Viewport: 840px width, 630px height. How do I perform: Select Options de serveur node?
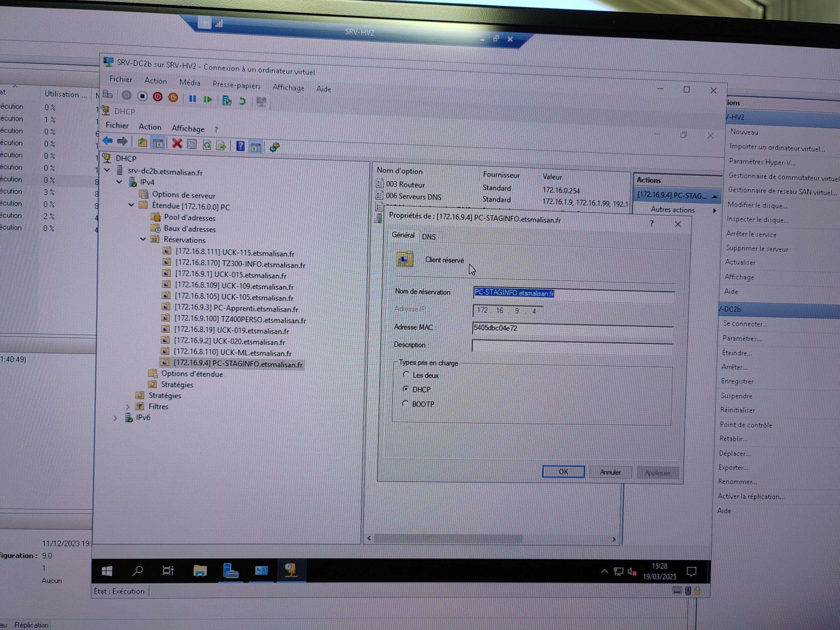pyautogui.click(x=177, y=195)
